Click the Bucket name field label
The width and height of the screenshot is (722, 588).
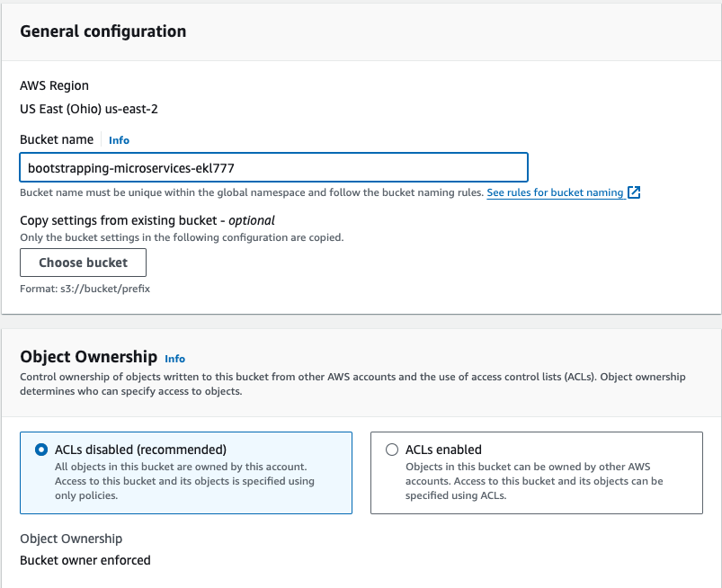coord(57,139)
